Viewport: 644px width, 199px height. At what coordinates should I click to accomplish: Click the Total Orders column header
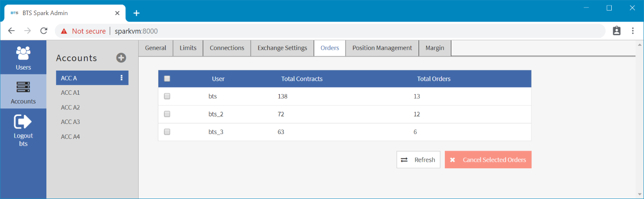click(x=434, y=79)
